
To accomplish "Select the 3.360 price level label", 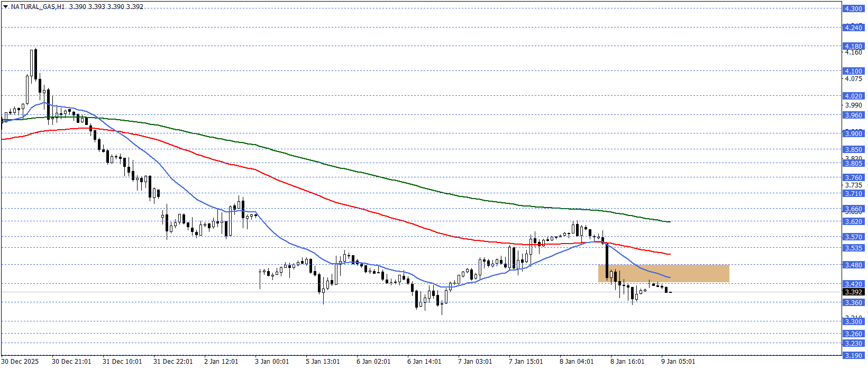I will (853, 303).
